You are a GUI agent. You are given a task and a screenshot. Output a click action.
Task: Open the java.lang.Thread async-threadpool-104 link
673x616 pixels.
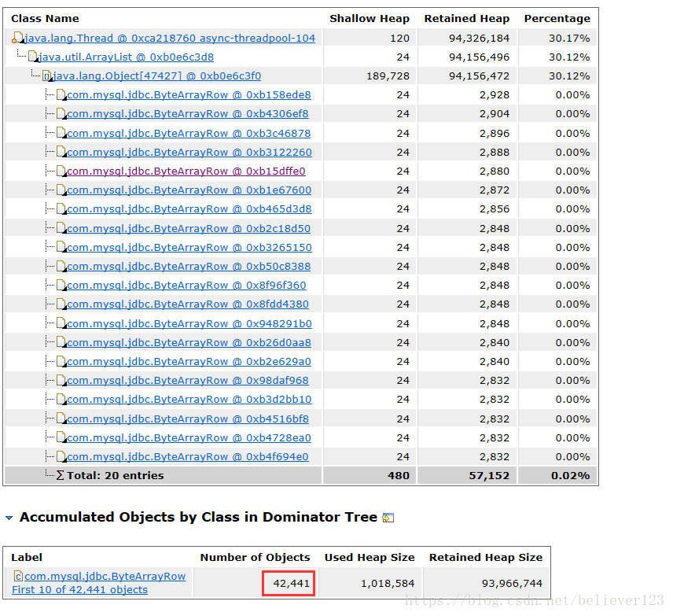point(170,38)
